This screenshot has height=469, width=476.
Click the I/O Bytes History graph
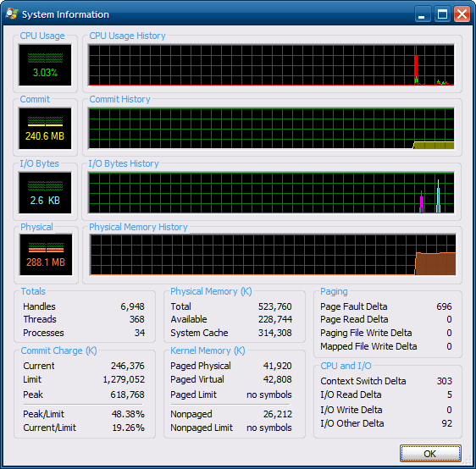[x=271, y=193]
